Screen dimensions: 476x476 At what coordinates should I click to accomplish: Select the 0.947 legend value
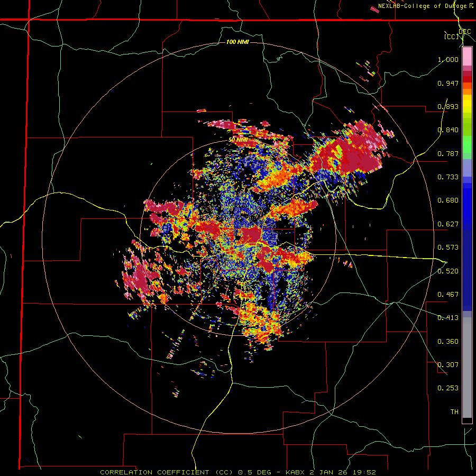(448, 83)
